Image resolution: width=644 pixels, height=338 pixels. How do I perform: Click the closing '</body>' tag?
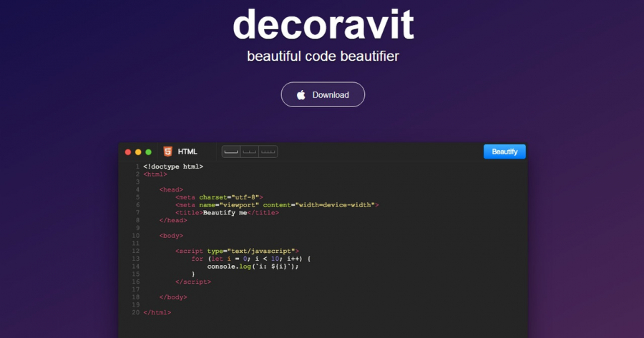tap(173, 297)
